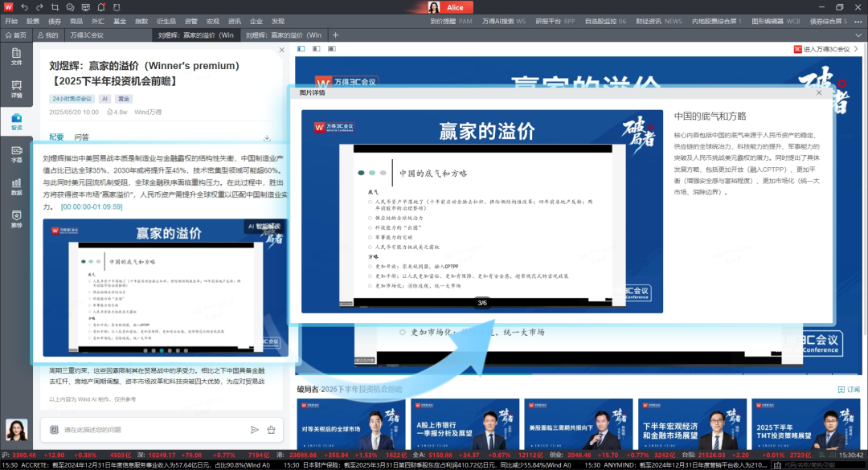Image resolution: width=868 pixels, height=470 pixels.
Task: Open new tab with plus button
Action: click(335, 35)
